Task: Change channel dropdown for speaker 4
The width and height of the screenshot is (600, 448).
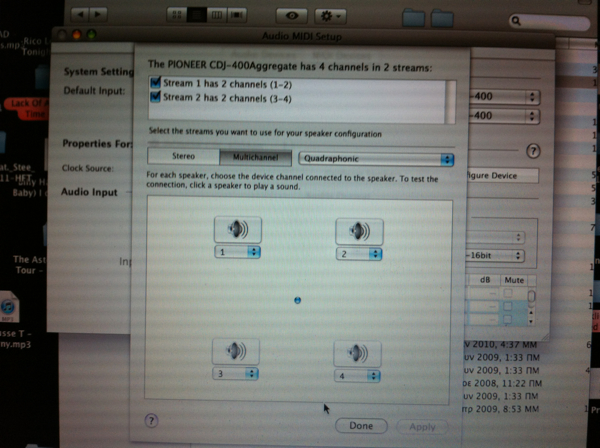Action: 359,376
